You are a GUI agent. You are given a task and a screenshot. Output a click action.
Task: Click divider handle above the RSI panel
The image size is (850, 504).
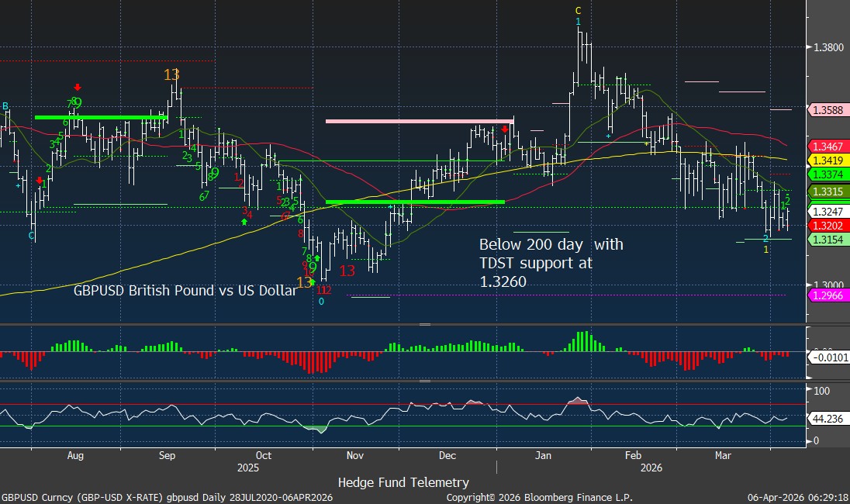[424, 381]
